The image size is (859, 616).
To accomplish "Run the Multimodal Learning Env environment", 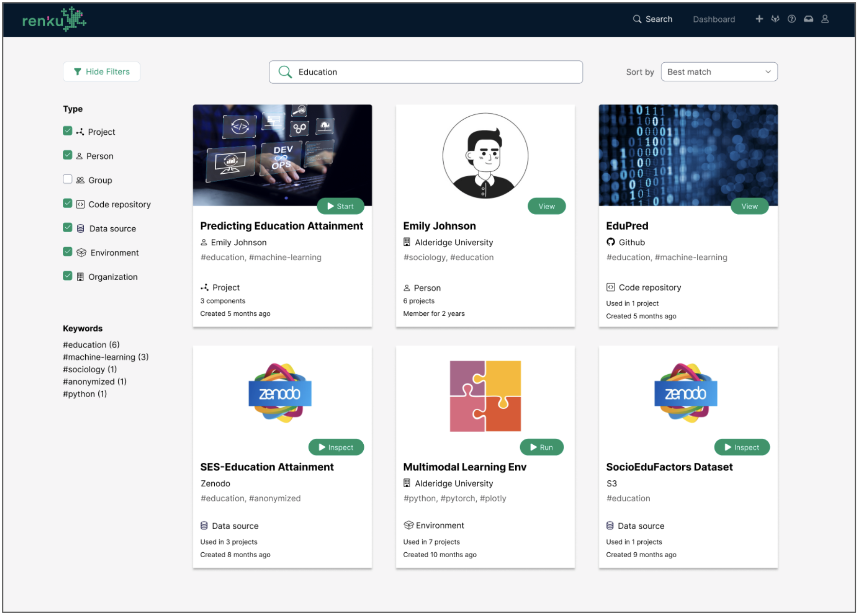I will 542,447.
